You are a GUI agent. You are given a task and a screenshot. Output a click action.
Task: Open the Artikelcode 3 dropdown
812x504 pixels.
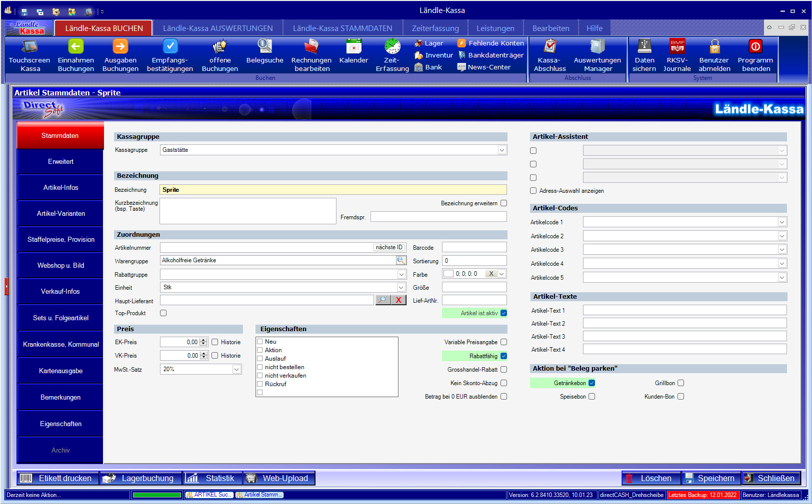tap(782, 249)
